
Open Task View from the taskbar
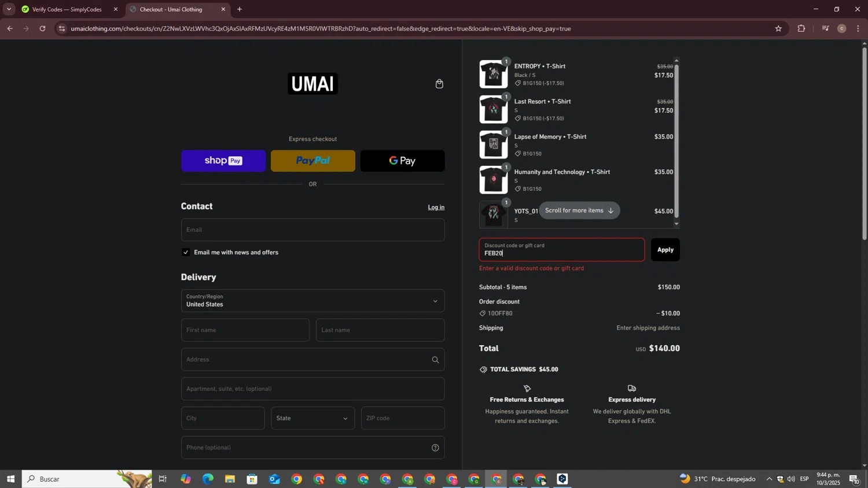[x=163, y=479]
